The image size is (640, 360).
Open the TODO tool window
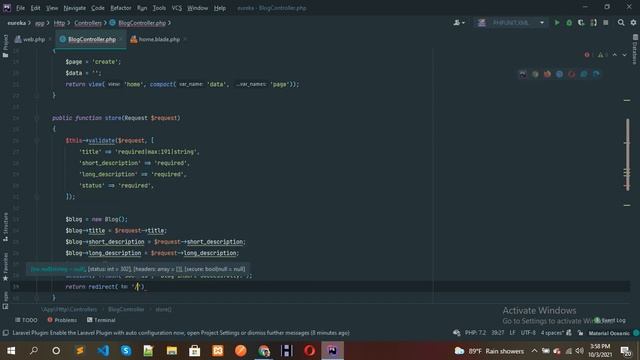[26, 320]
